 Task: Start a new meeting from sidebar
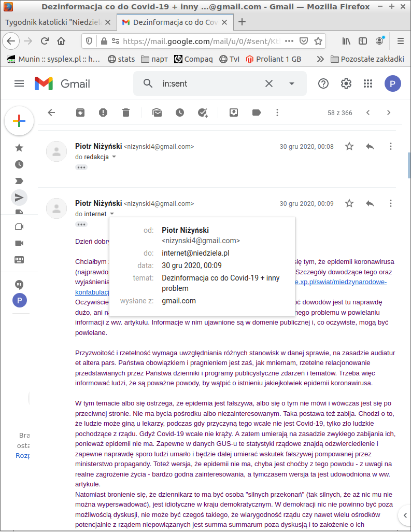click(x=19, y=227)
